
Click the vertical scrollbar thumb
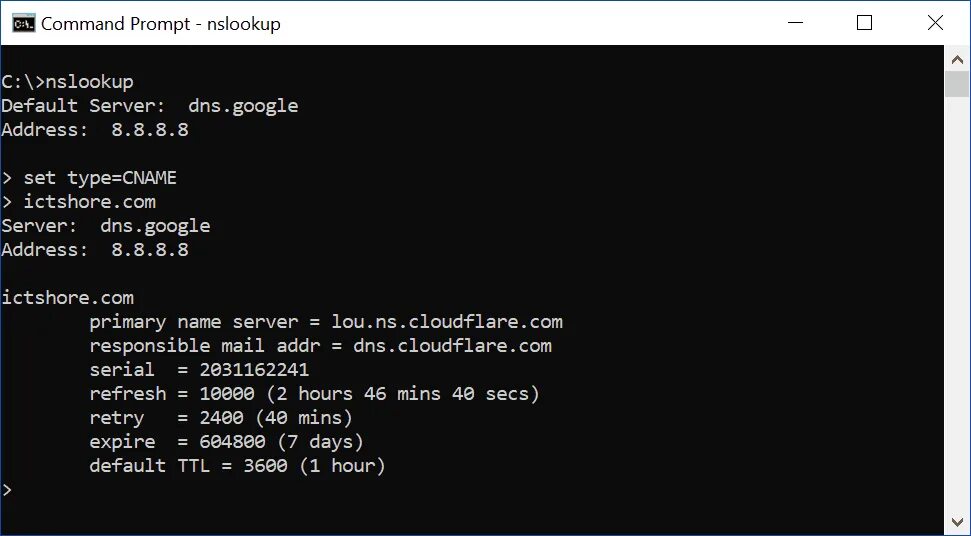pos(957,83)
